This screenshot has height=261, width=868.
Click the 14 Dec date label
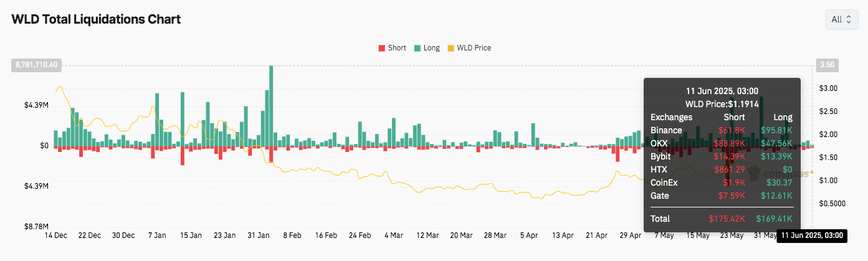point(57,235)
